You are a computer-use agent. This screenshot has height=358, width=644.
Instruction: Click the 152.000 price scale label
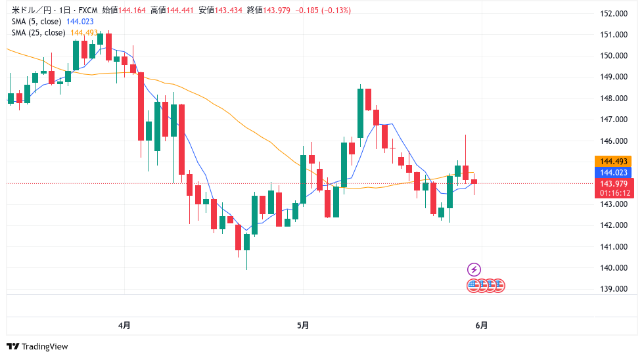click(x=614, y=14)
